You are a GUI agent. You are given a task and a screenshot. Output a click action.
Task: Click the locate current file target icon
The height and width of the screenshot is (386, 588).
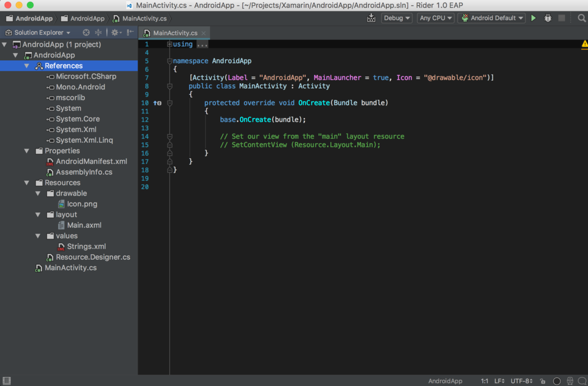click(x=86, y=33)
